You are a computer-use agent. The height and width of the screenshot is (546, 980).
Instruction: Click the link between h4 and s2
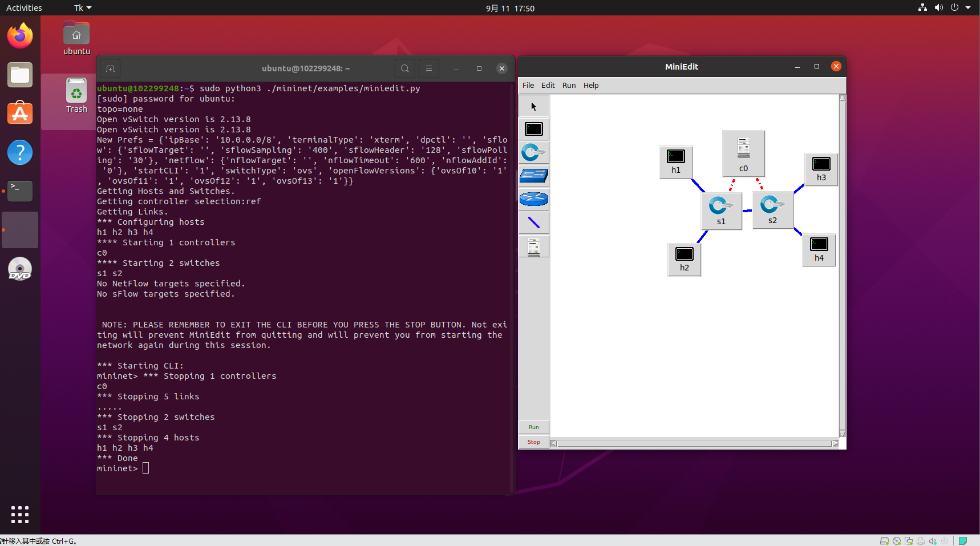tap(798, 231)
